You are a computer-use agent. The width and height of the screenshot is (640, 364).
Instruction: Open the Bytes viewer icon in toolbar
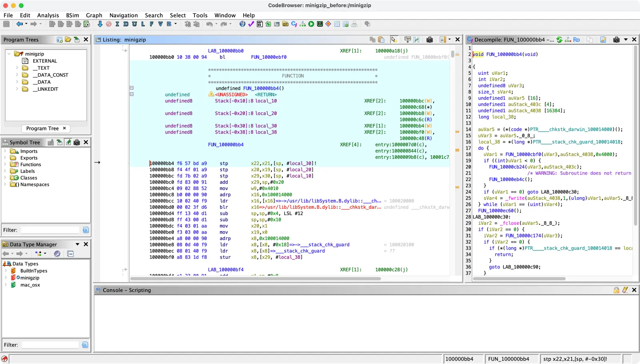click(260, 24)
